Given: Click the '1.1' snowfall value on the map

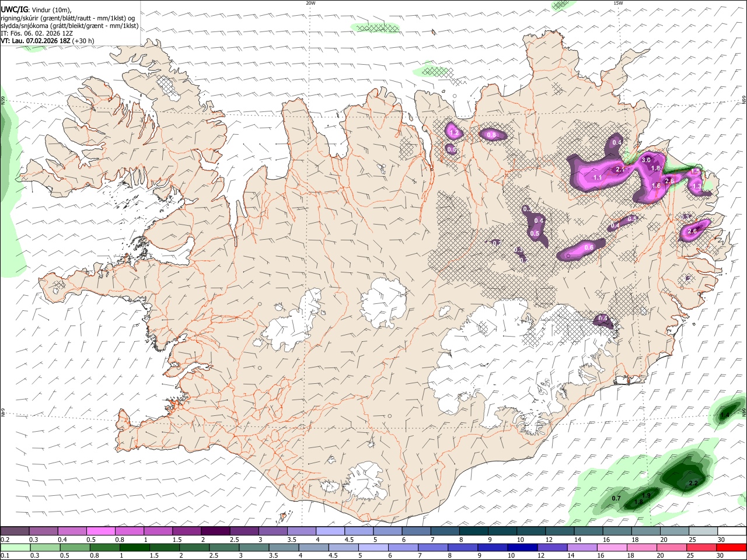Looking at the screenshot, I should click(598, 177).
